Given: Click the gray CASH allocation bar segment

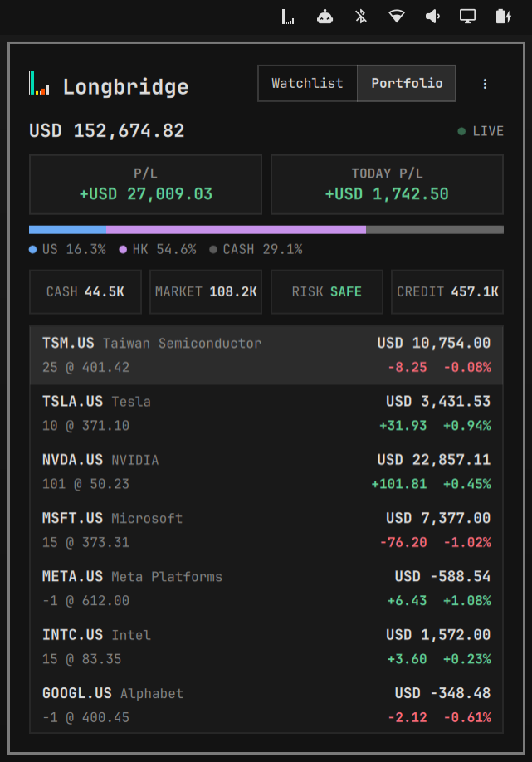Looking at the screenshot, I should coord(435,230).
